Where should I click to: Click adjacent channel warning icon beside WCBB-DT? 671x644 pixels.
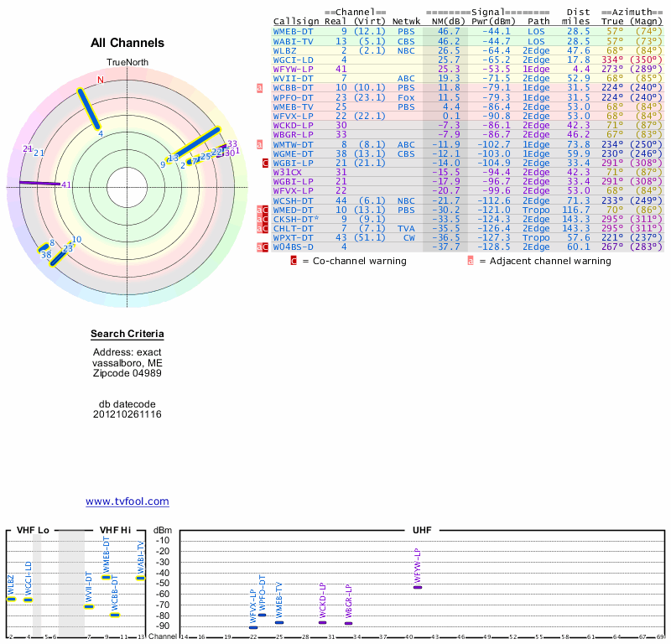tap(260, 87)
